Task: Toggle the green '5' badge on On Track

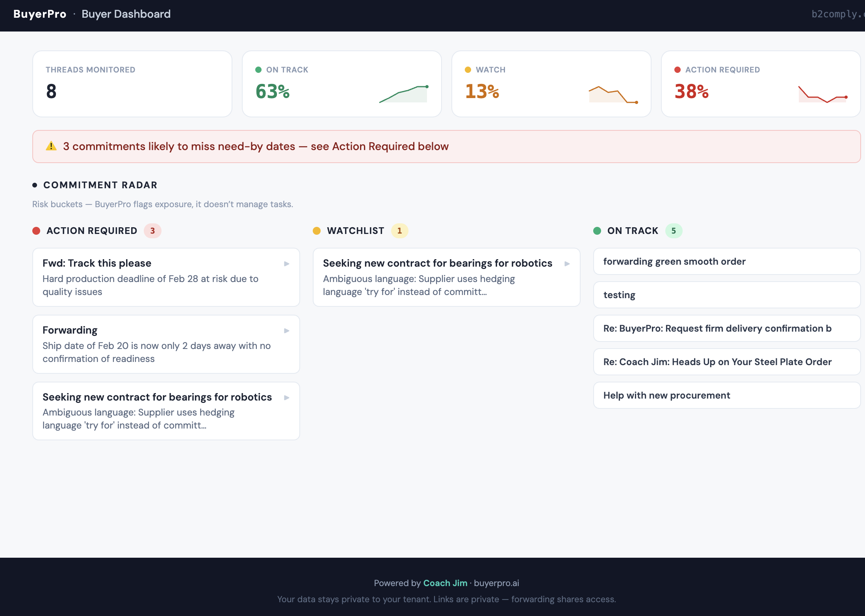Action: [674, 231]
